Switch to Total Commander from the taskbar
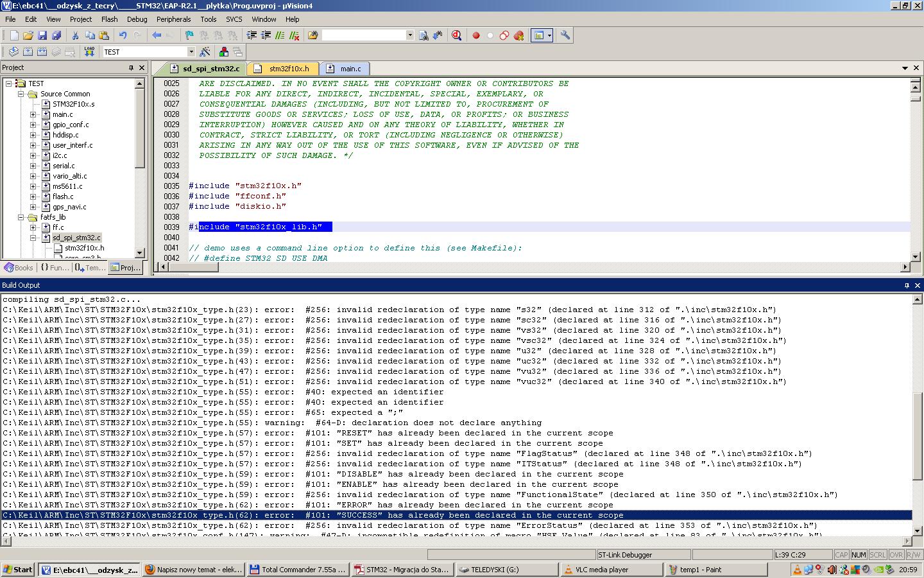 click(298, 570)
